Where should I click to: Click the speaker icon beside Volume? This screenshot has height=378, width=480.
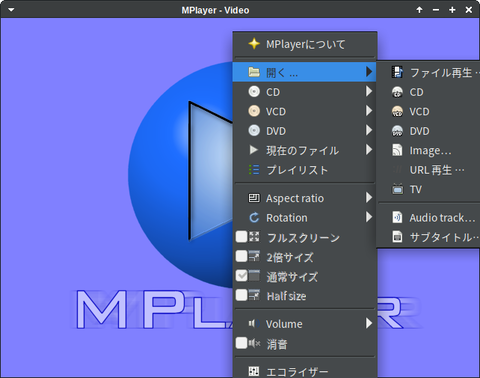(x=254, y=323)
